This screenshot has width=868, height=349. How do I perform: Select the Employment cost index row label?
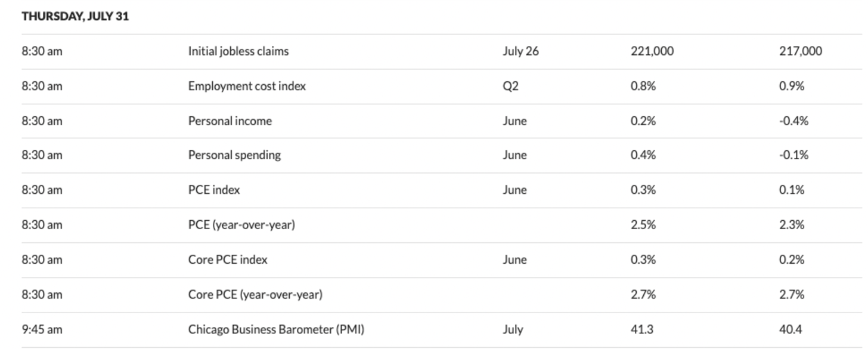point(247,86)
